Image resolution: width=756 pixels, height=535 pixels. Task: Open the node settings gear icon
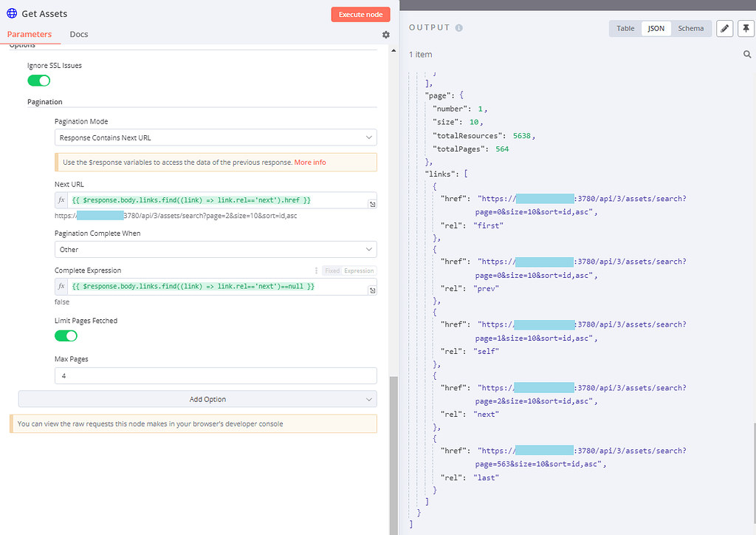[385, 34]
